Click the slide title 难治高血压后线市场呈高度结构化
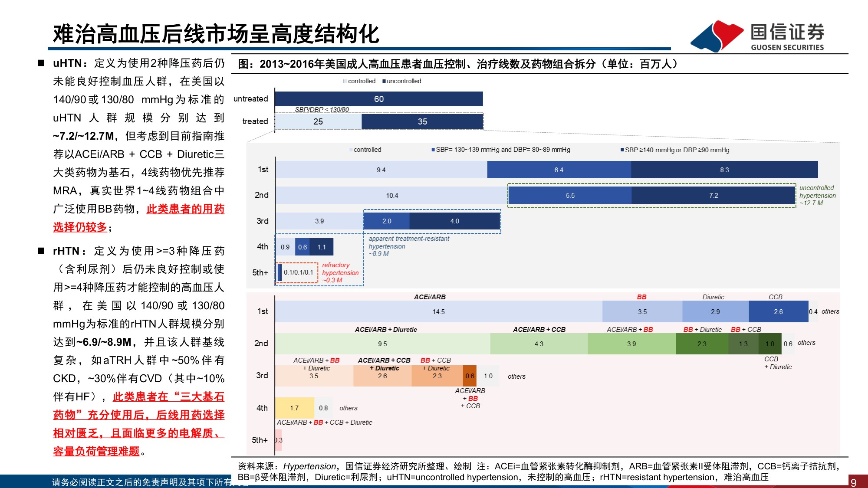The image size is (868, 488). coord(216,34)
